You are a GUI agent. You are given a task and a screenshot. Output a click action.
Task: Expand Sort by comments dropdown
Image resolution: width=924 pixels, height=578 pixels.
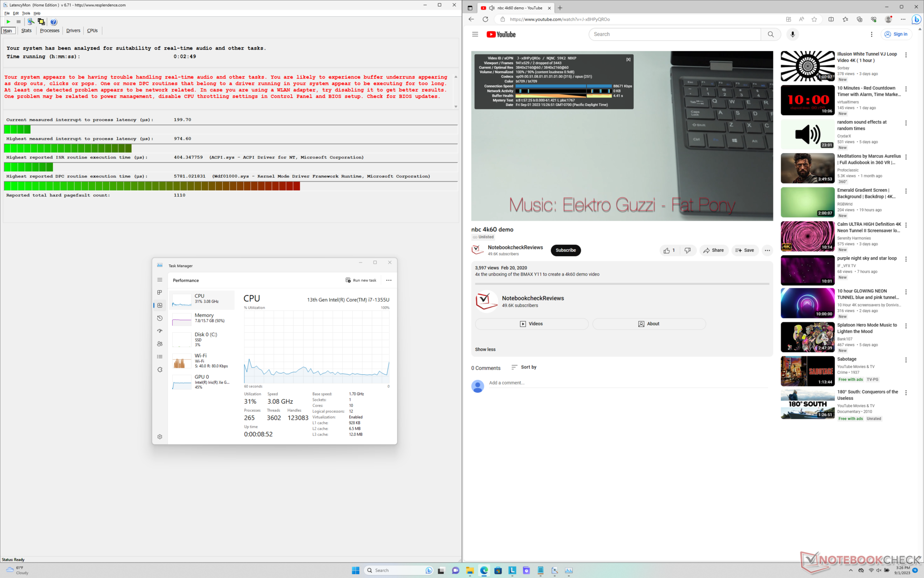click(x=524, y=367)
